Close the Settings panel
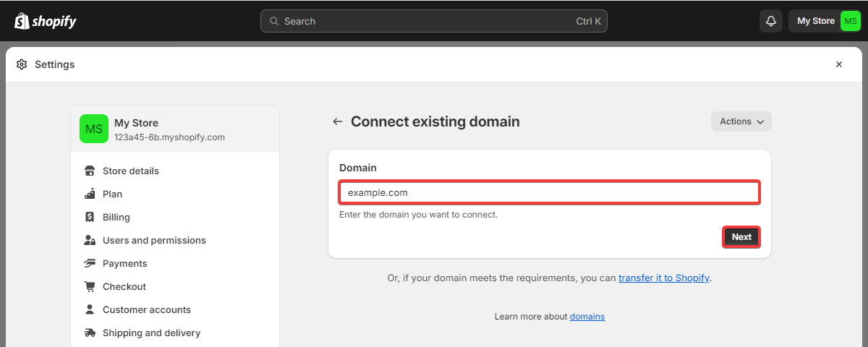This screenshot has width=868, height=347. pyautogui.click(x=839, y=64)
